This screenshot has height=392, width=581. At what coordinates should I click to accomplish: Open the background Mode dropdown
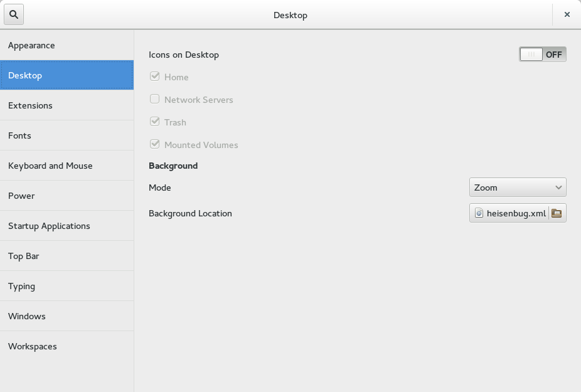[517, 188]
